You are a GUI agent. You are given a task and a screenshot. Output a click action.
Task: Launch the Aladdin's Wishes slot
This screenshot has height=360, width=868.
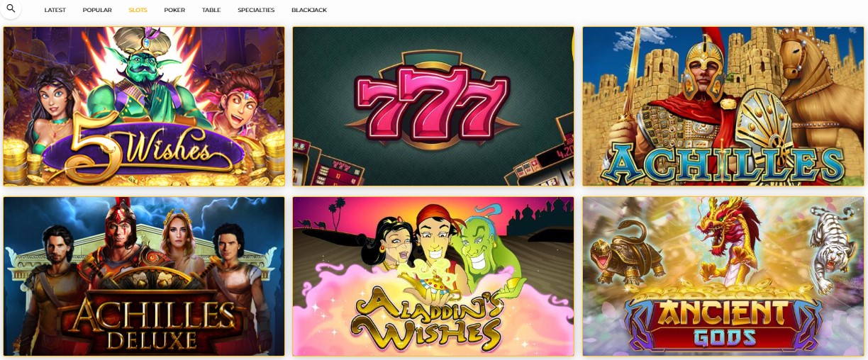433,276
